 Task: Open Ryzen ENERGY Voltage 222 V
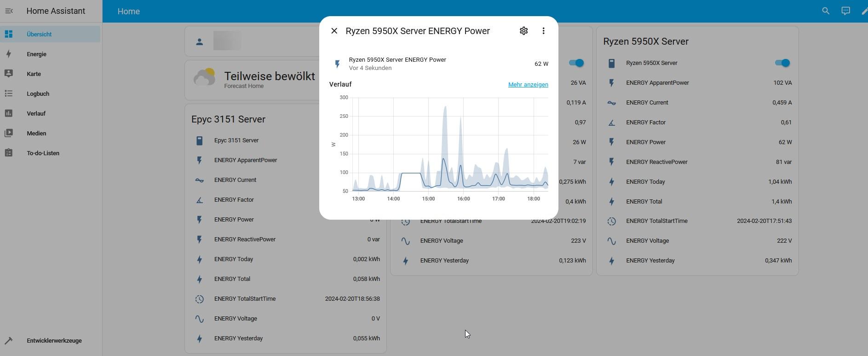pos(697,241)
